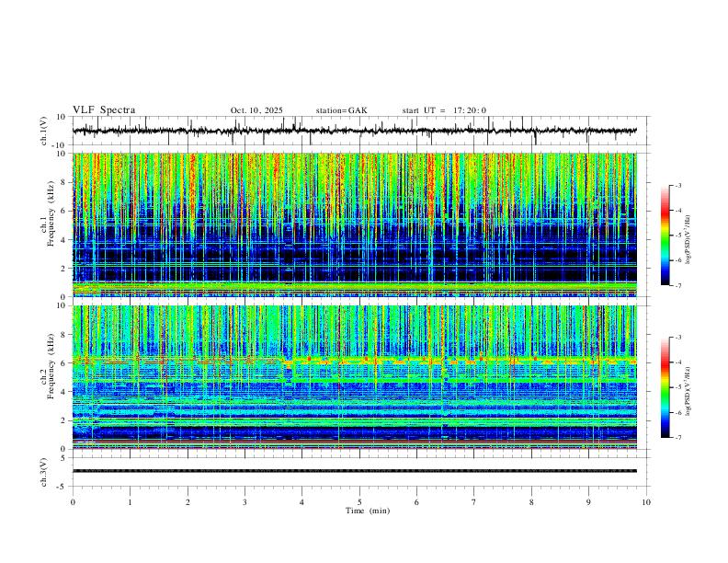
Task: Click the ch.3 flat voltage trace
Action: point(354,471)
